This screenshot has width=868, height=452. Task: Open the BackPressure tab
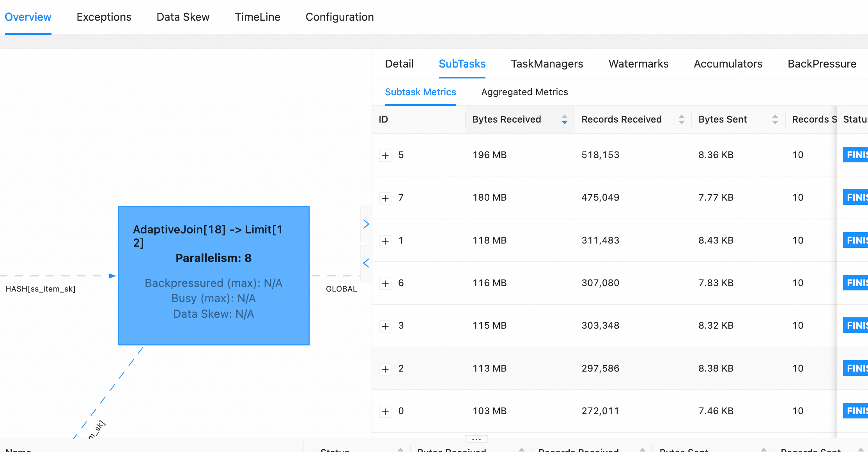(x=822, y=64)
